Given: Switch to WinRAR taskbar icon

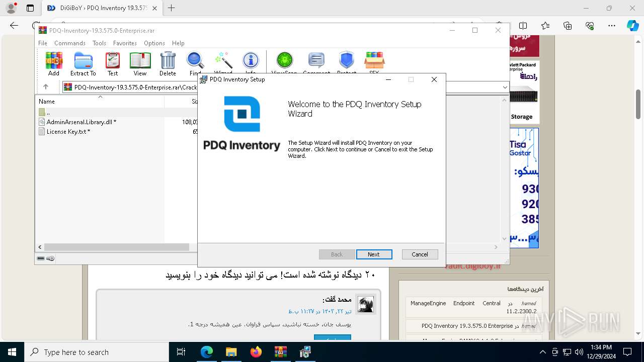Looking at the screenshot, I should tap(280, 352).
